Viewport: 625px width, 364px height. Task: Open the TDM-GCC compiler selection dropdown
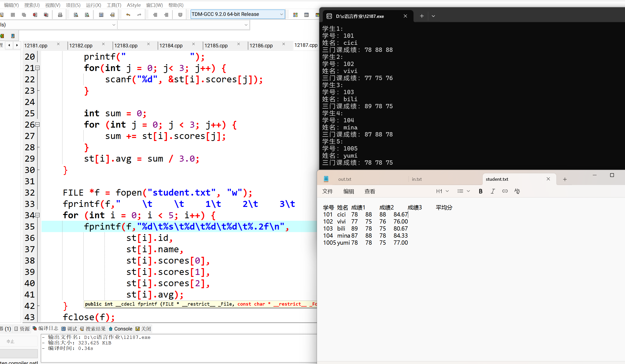(x=281, y=14)
